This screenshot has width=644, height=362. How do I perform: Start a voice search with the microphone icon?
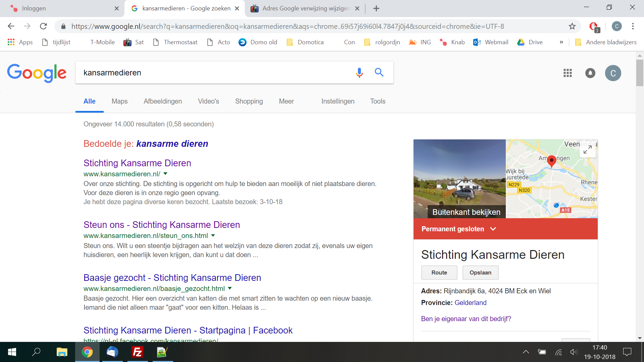tap(359, 72)
